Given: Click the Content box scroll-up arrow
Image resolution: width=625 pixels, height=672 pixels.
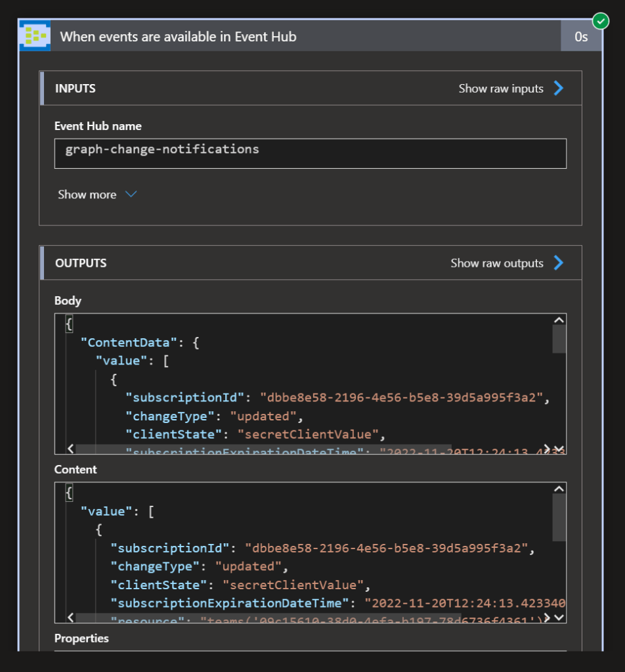Looking at the screenshot, I should coord(559,489).
